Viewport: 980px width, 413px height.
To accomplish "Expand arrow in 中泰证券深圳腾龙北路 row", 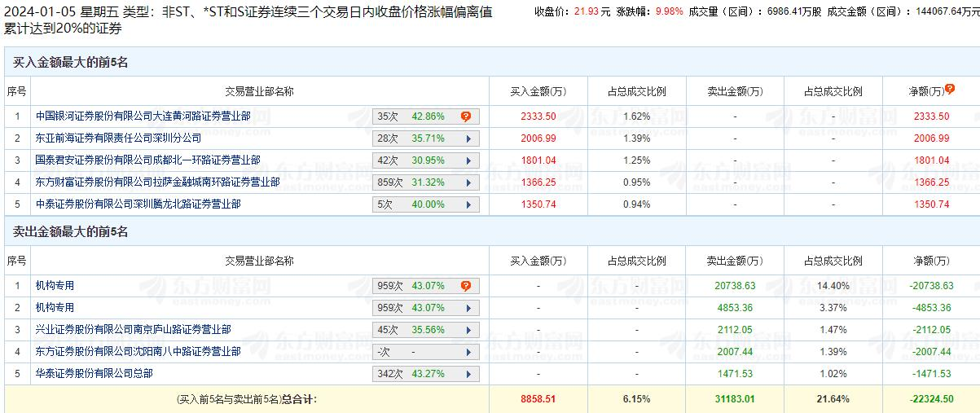I will click(468, 204).
